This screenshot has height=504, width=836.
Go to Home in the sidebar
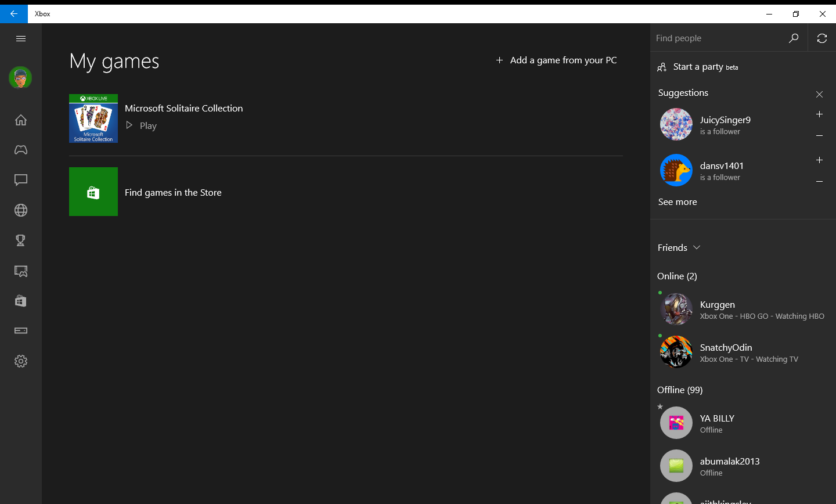21,120
